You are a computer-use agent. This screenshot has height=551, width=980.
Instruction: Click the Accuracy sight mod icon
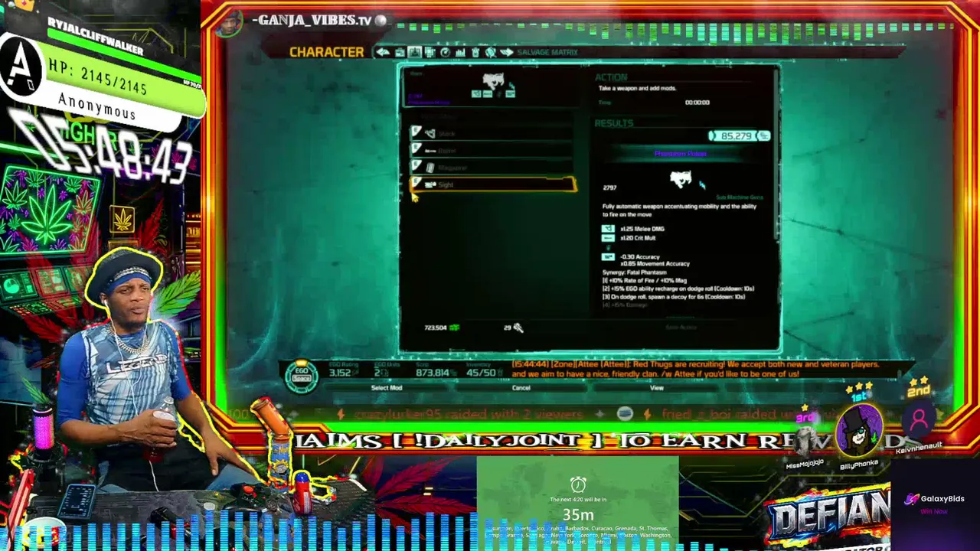point(608,257)
